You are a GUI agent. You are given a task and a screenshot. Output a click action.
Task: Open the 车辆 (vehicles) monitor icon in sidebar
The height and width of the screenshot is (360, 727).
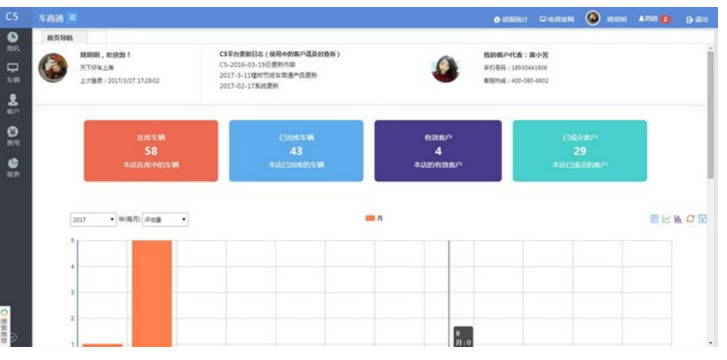tap(13, 68)
